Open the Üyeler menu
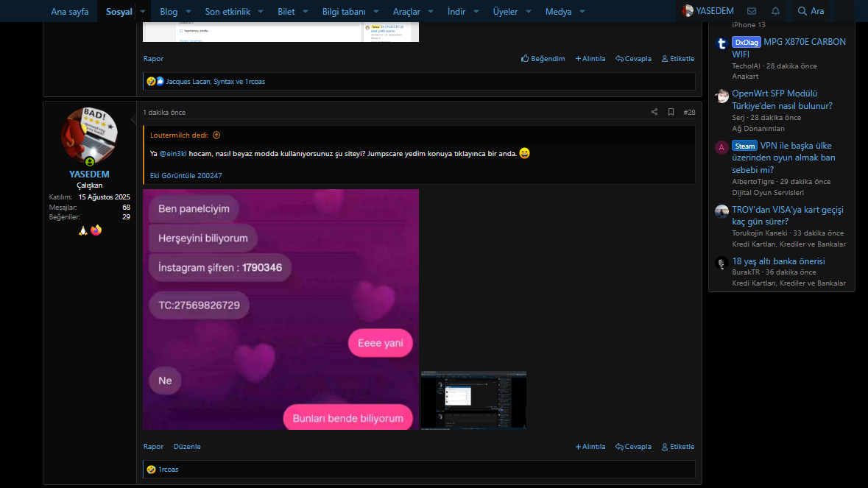868x488 pixels. (x=505, y=11)
